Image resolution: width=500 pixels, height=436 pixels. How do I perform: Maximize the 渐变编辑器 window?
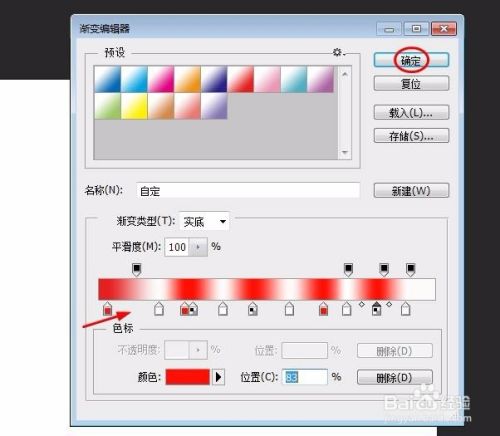[x=416, y=29]
